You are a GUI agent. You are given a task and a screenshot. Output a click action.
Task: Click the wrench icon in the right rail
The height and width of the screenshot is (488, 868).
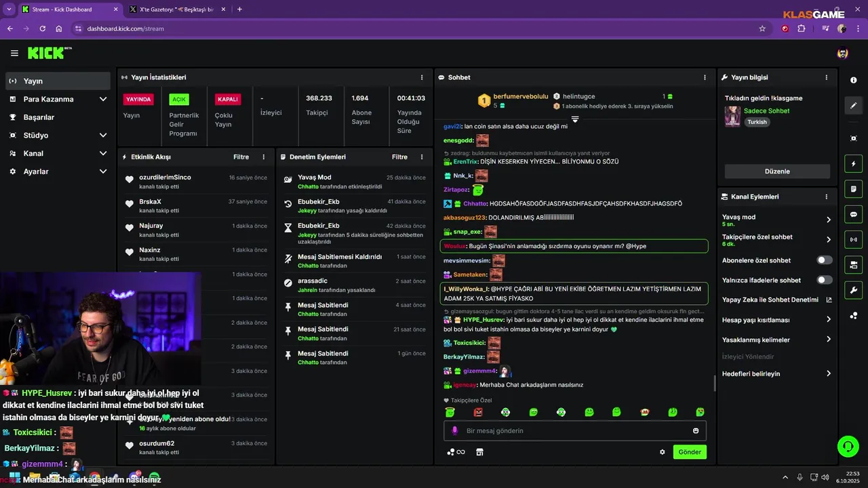click(853, 290)
